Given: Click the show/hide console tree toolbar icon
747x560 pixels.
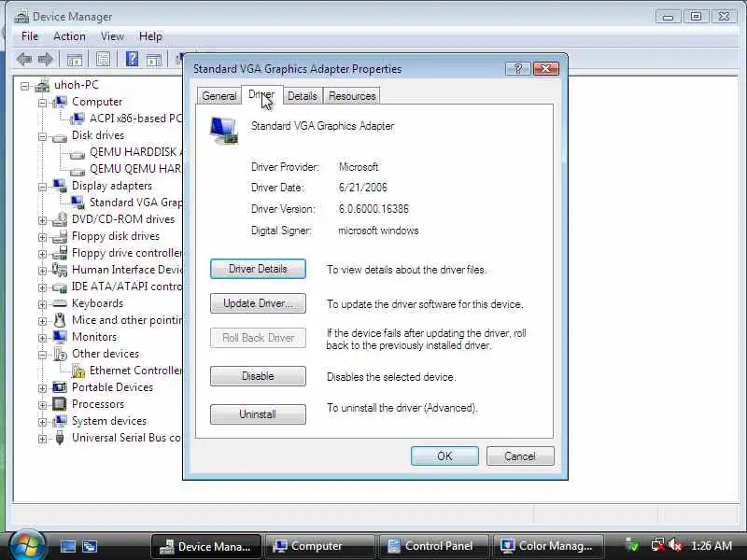Looking at the screenshot, I should [75, 60].
